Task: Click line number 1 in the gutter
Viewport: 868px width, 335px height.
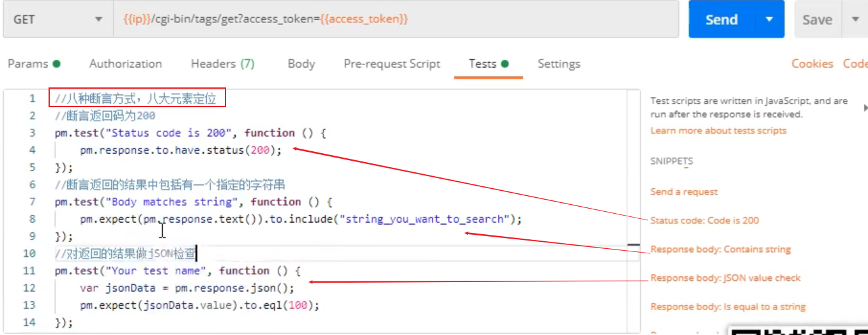Action: click(32, 98)
